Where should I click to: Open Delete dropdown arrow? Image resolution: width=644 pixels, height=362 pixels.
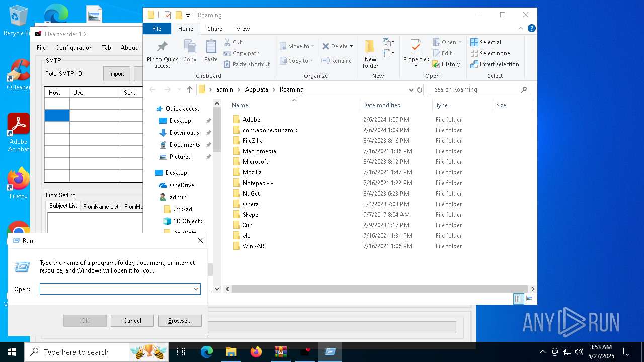coord(351,46)
